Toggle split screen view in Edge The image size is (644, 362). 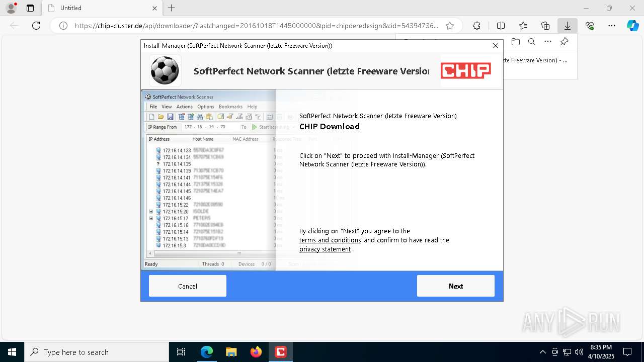[x=501, y=26]
